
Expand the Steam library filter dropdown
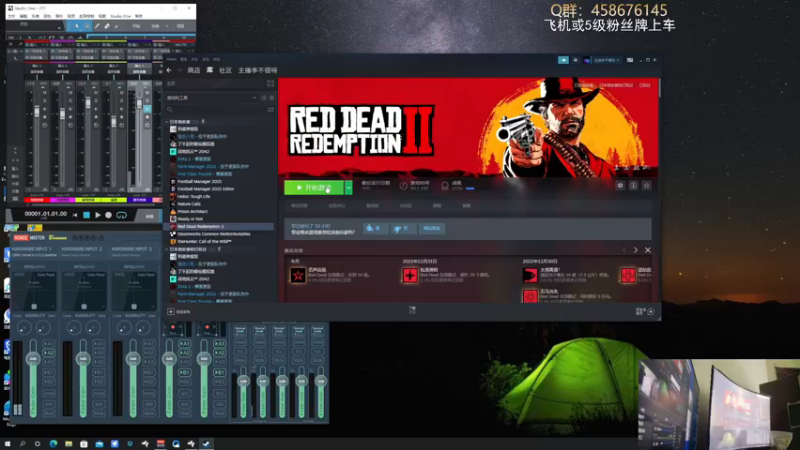click(254, 97)
